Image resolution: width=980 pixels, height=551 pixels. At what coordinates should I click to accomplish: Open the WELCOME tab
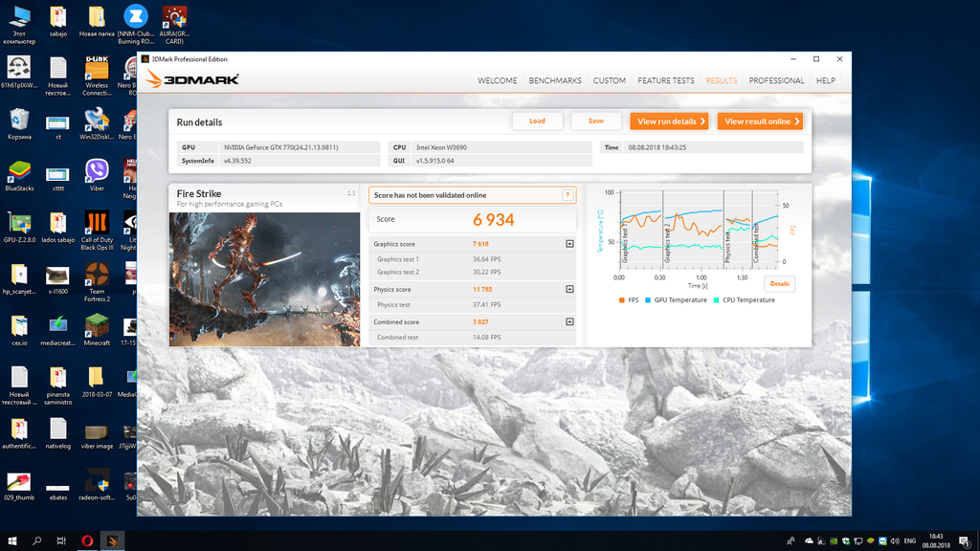(497, 80)
